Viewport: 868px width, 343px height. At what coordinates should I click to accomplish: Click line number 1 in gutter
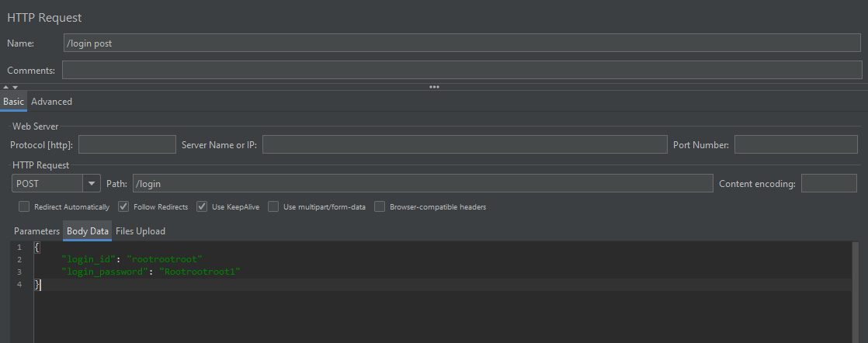(19, 247)
